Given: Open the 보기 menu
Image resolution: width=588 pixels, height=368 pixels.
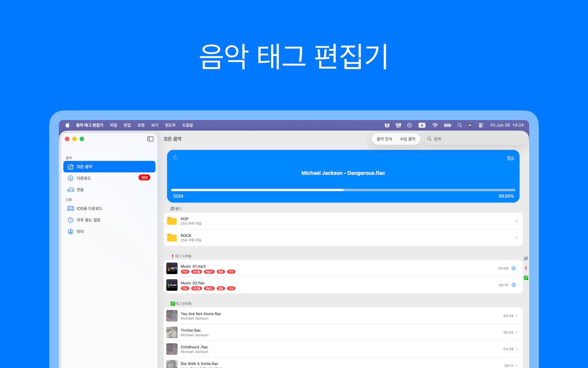Looking at the screenshot, I should 155,126.
